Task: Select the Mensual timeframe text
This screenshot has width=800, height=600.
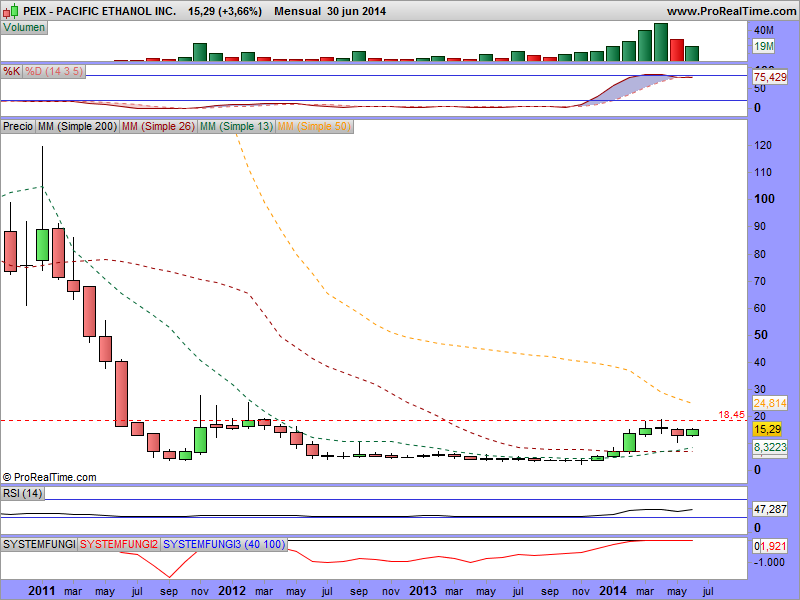Action: pyautogui.click(x=297, y=11)
